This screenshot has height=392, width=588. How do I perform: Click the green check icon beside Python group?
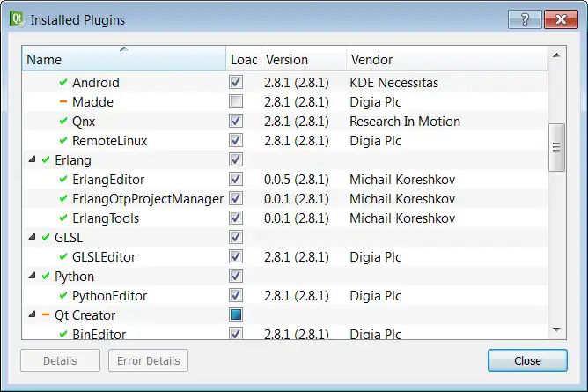point(46,276)
